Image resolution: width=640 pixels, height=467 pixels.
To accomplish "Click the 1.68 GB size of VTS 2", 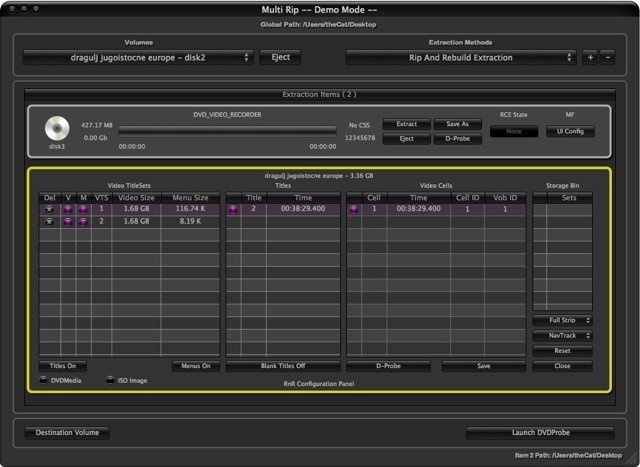I will pos(136,221).
